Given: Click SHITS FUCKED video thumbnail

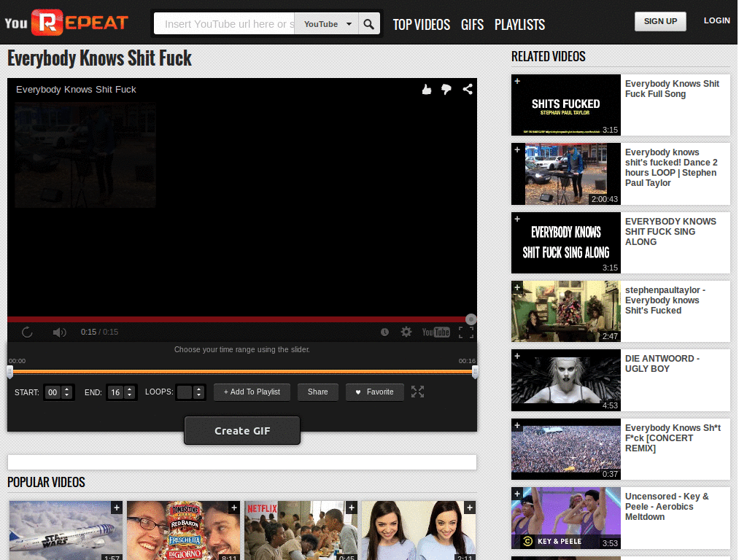Looking at the screenshot, I should 566,105.
